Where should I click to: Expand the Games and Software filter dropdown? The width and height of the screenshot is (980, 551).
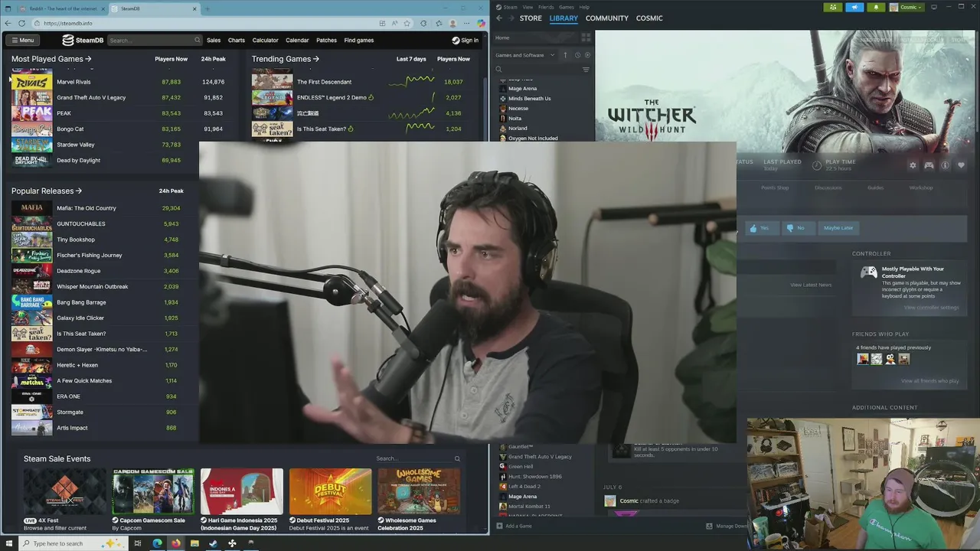click(525, 55)
